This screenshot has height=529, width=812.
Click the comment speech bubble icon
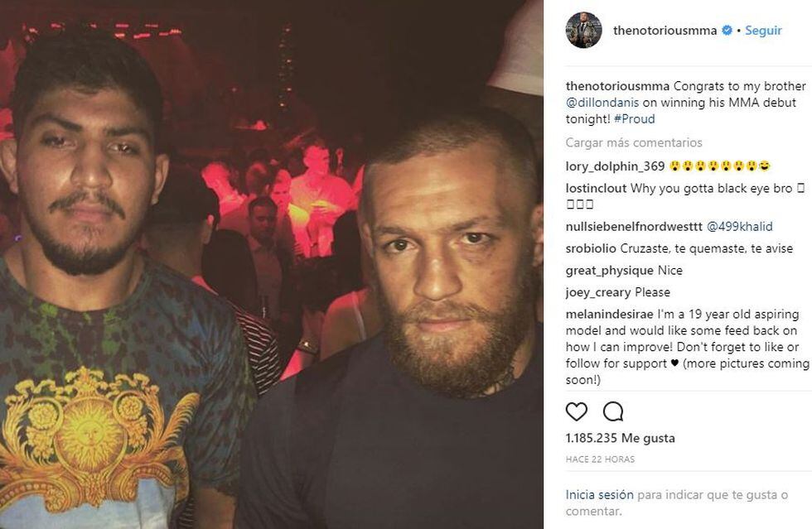[x=613, y=411]
